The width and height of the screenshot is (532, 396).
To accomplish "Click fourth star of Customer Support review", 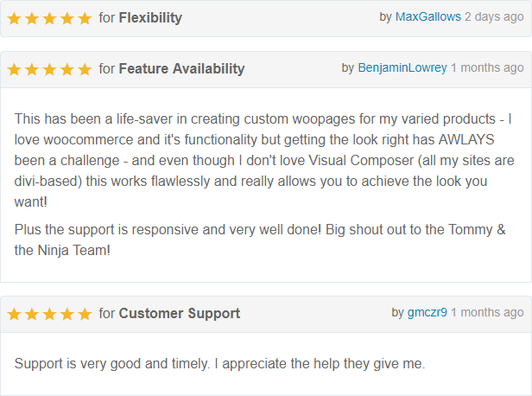I will tap(67, 314).
